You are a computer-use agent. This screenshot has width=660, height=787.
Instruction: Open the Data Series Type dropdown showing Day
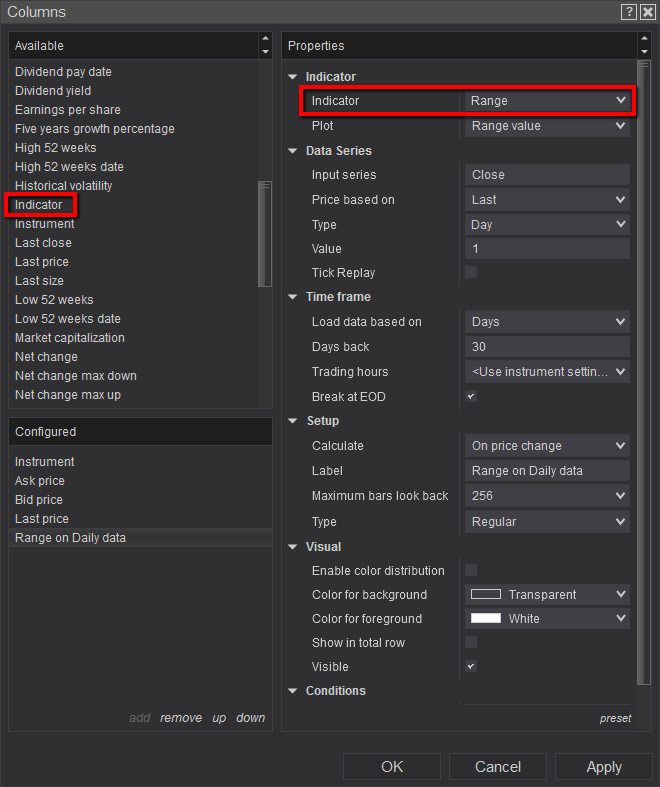[x=547, y=224]
